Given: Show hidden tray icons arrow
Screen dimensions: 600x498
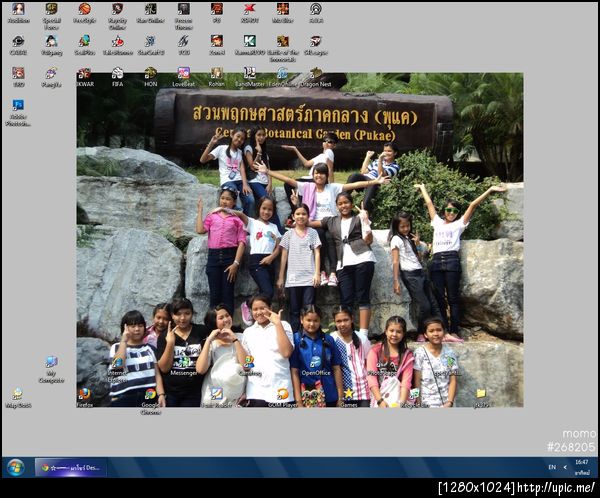Looking at the screenshot, I should click(565, 467).
